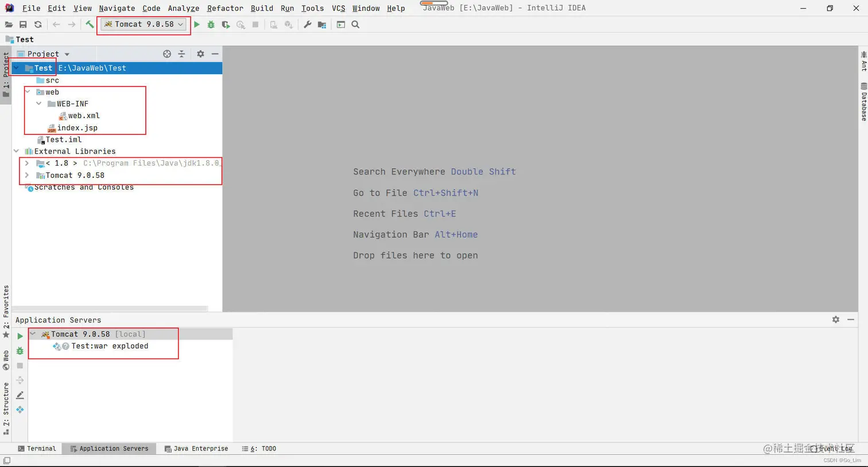
Task: Click the Locate target icon in the Project panel
Action: [x=167, y=54]
